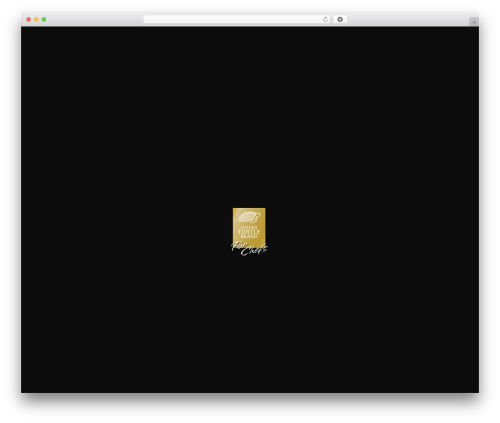Click the red close window dot

click(x=29, y=19)
